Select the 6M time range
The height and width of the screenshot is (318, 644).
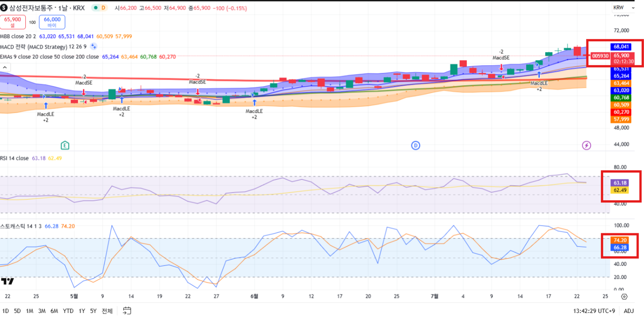pos(54,311)
